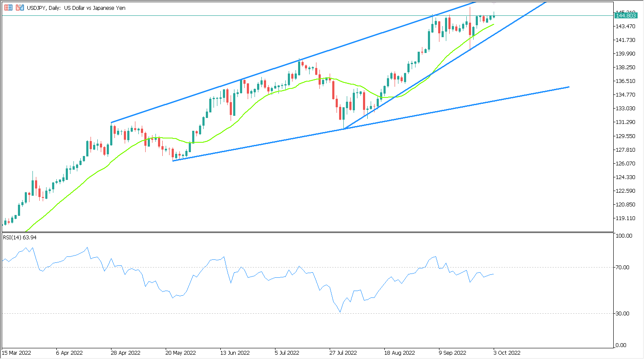Image resolution: width=644 pixels, height=359 pixels.
Task: Click the 127.810 price axis label
Action: pyautogui.click(x=625, y=150)
